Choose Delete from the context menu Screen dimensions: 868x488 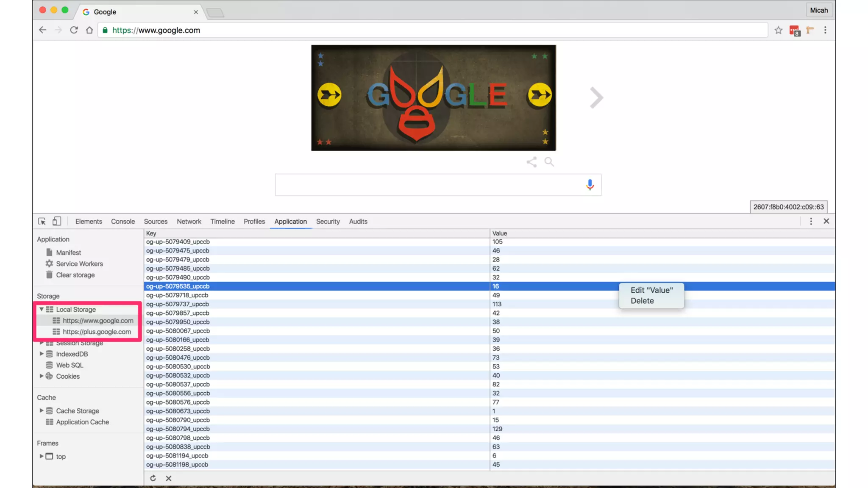pyautogui.click(x=642, y=301)
